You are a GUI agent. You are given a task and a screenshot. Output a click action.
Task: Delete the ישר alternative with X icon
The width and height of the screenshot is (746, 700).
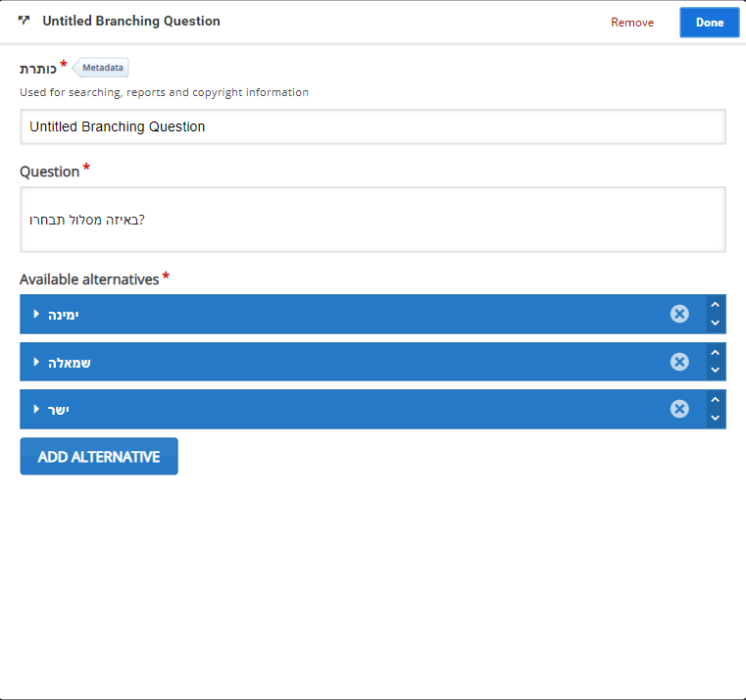point(679,409)
